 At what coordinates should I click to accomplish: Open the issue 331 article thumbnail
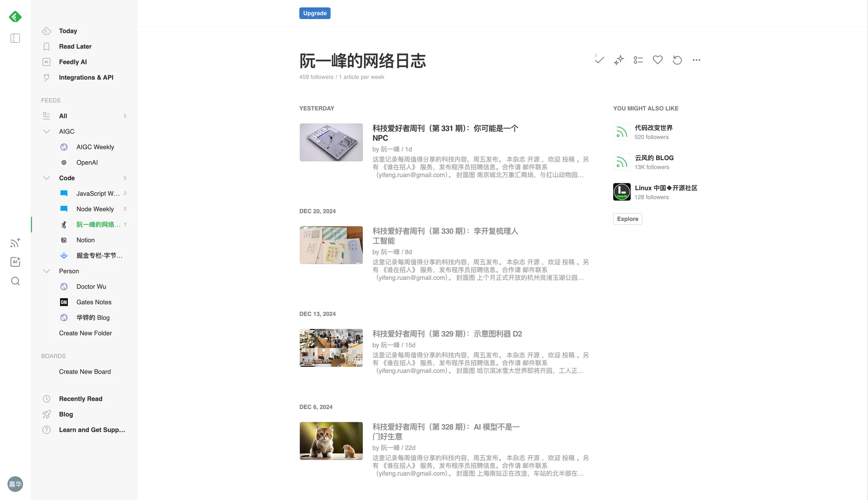(x=331, y=142)
